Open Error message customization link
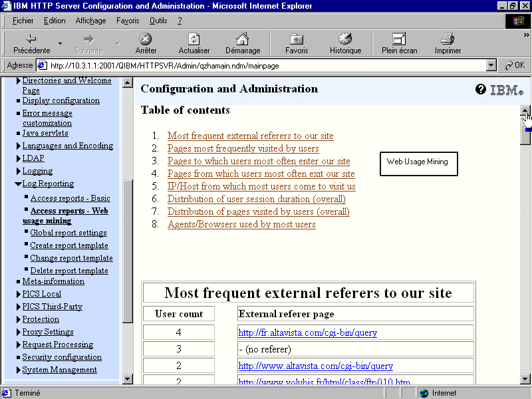Viewport: 532px width, 399px height. pos(47,118)
